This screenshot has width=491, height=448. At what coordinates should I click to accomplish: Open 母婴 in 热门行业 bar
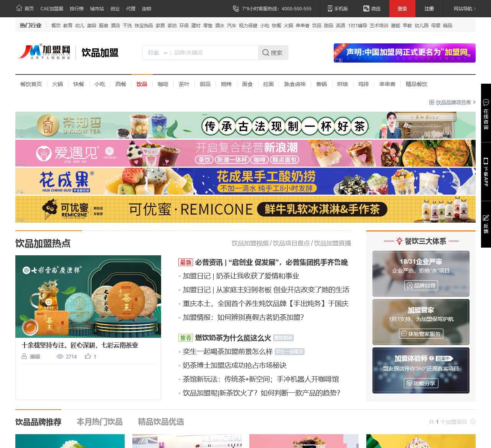436,25
